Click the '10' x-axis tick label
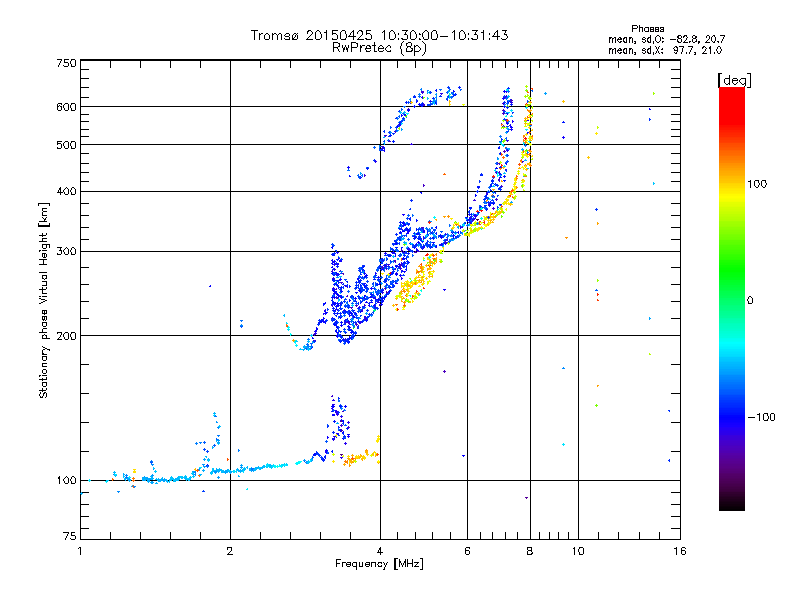This screenshot has height=600, width=800. (578, 551)
